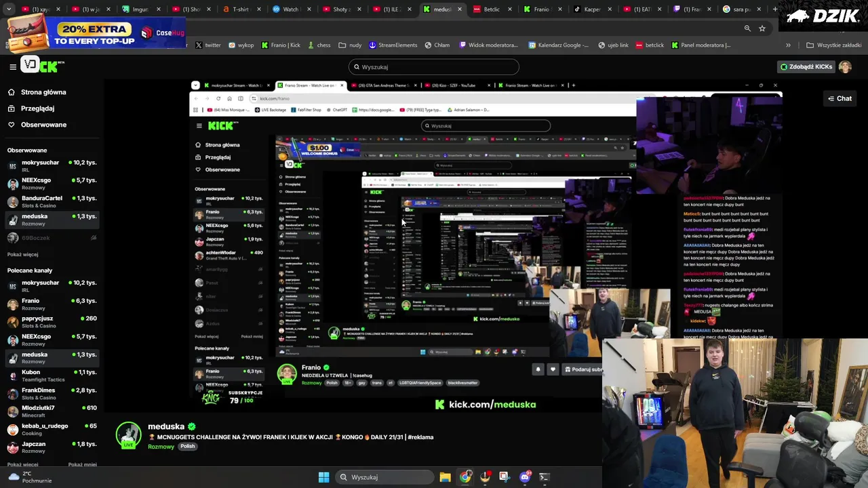Open Panel moderatora bookmark
The width and height of the screenshot is (868, 488).
point(701,45)
